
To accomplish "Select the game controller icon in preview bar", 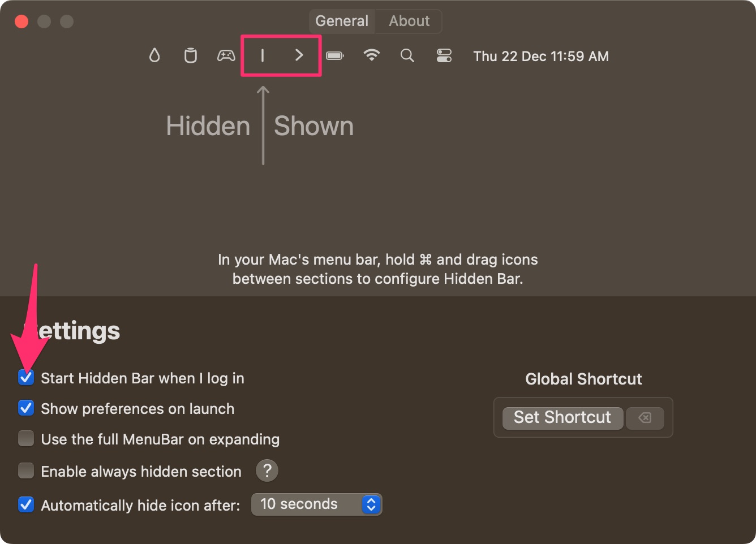I will [x=226, y=55].
